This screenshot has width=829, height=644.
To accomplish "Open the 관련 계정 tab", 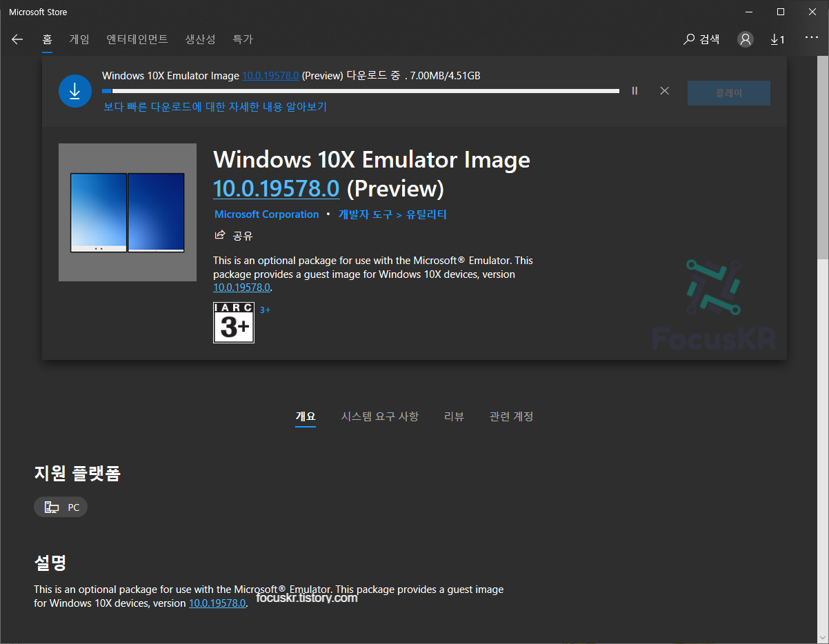I will coord(511,416).
